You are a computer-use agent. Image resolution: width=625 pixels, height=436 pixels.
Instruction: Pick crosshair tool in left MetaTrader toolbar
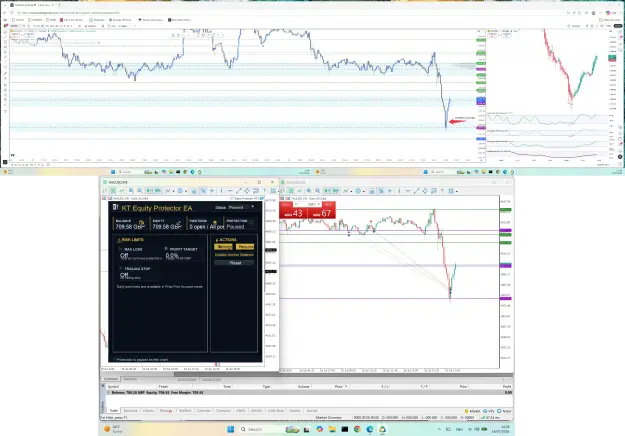coord(212,191)
